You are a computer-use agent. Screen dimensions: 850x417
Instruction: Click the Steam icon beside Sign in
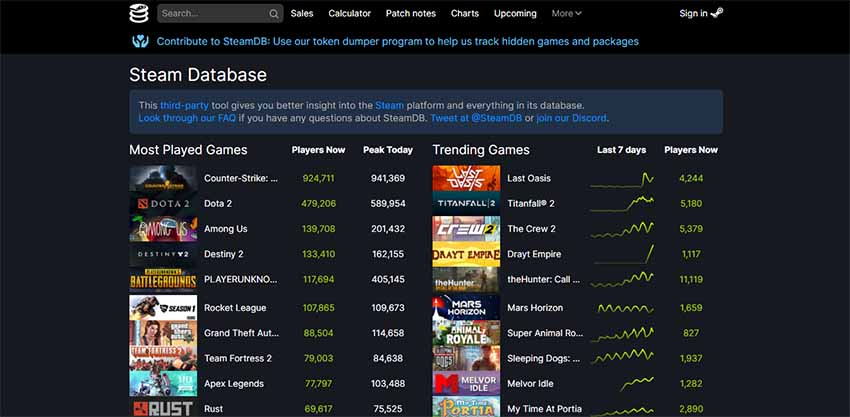tap(717, 14)
